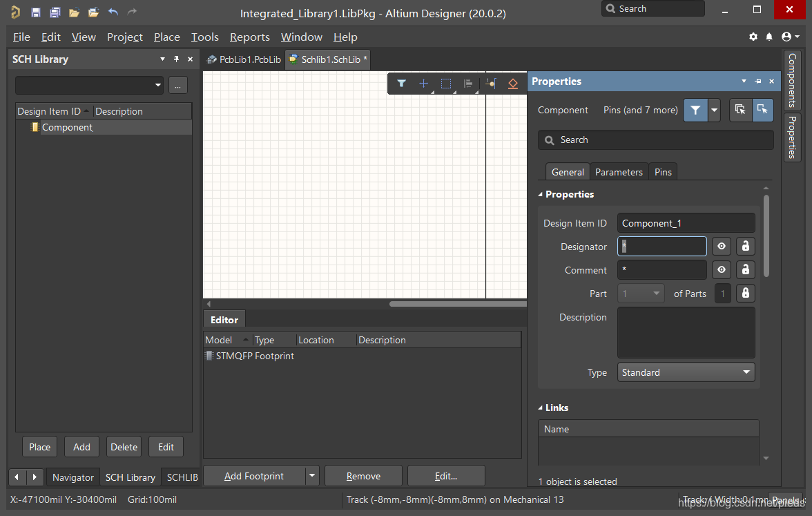812x516 pixels.
Task: Toggle Designator visibility eye icon
Action: point(722,247)
